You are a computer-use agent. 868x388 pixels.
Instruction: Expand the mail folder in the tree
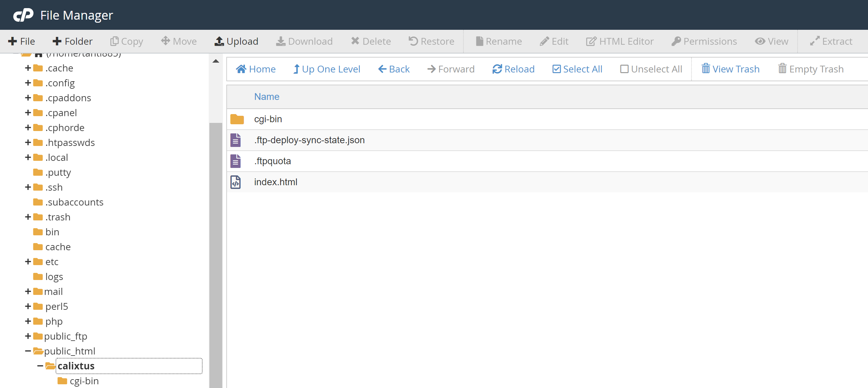pos(28,292)
